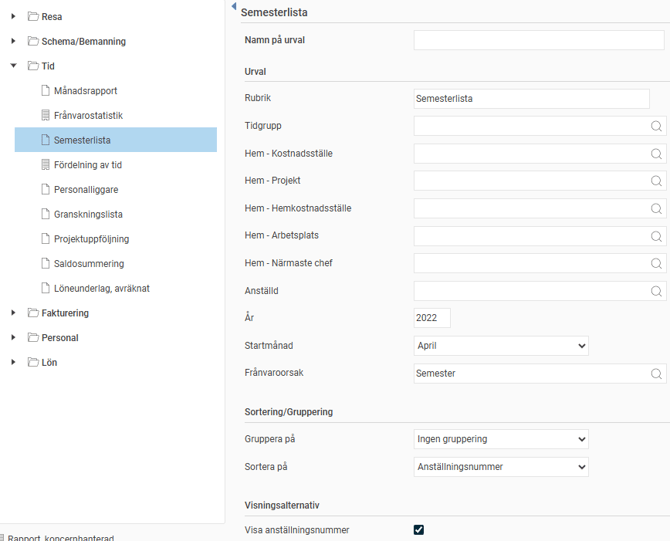The width and height of the screenshot is (670, 541).
Task: Click search icon in Hem - Närmaste chef
Action: coord(656,264)
